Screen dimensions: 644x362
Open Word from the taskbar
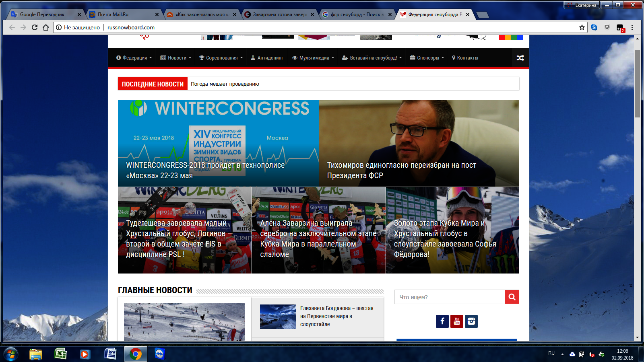[110, 354]
